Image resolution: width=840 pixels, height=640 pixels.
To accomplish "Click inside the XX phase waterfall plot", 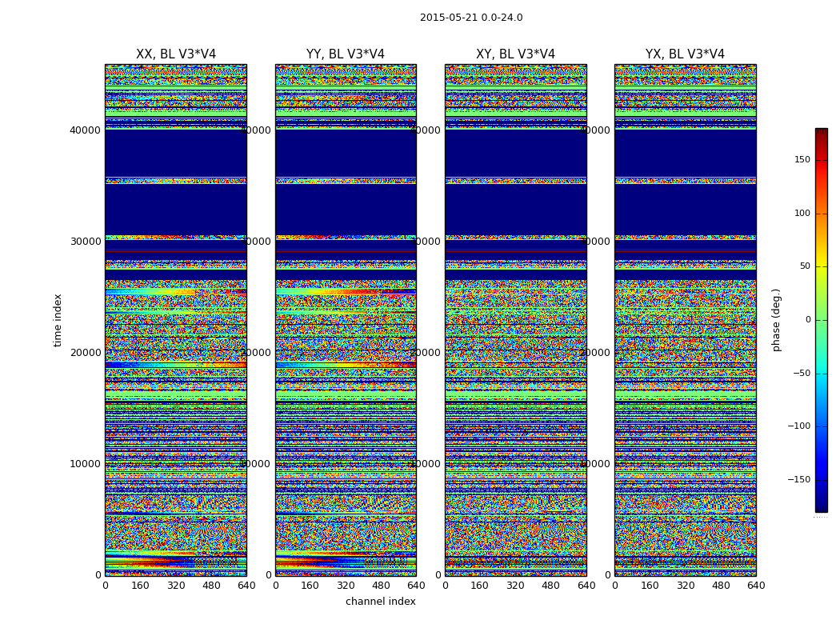I will point(176,320).
